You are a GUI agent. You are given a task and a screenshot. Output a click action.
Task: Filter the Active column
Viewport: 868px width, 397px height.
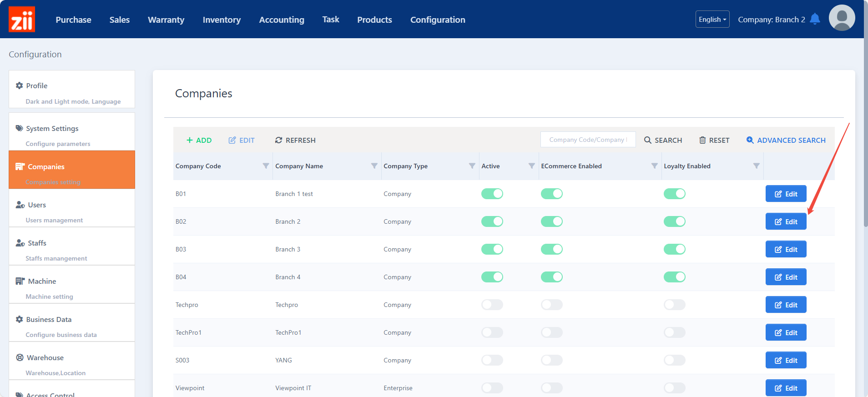pyautogui.click(x=531, y=166)
